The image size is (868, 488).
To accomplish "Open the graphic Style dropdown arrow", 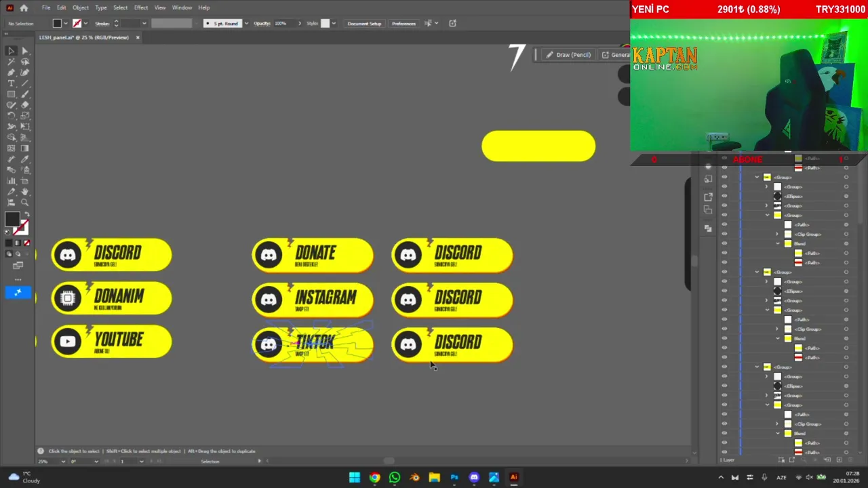I will (x=333, y=23).
